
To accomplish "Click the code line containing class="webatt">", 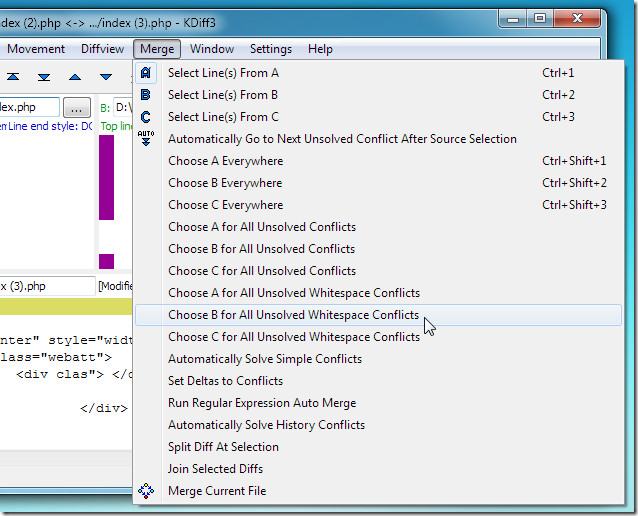I will coord(56,357).
